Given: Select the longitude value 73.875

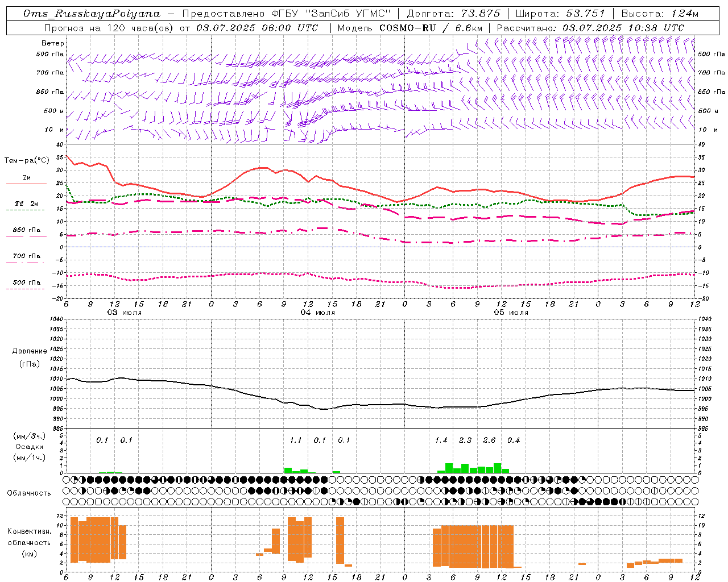Looking at the screenshot, I should tap(482, 14).
